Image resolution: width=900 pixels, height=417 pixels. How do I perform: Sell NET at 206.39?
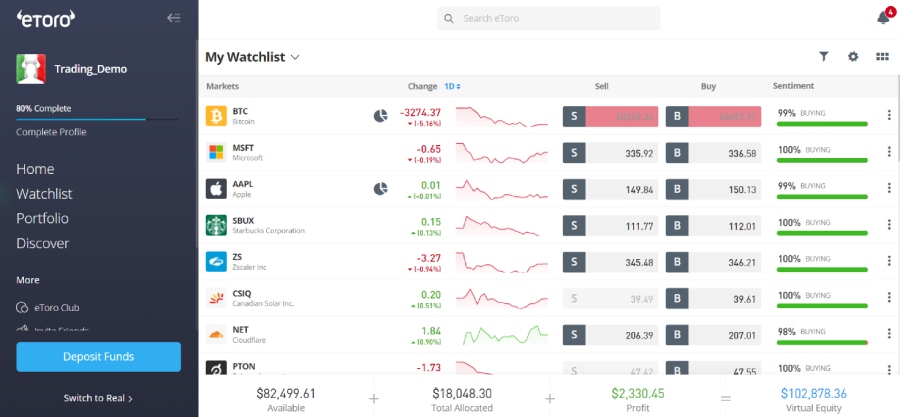[x=610, y=335]
